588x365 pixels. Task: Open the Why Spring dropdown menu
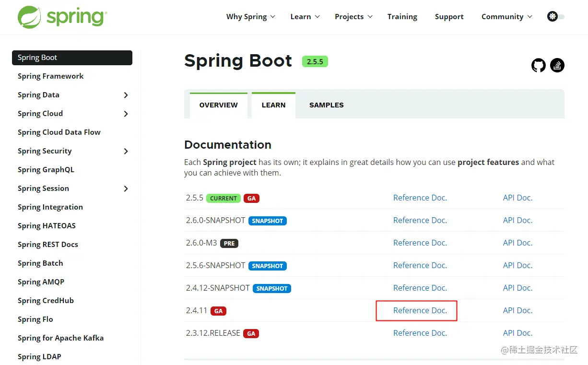point(250,17)
